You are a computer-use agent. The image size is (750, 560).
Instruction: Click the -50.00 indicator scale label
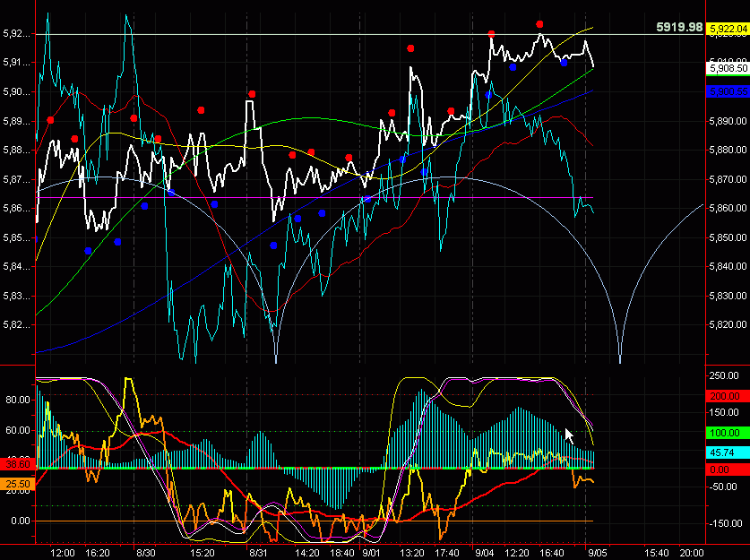tap(724, 487)
